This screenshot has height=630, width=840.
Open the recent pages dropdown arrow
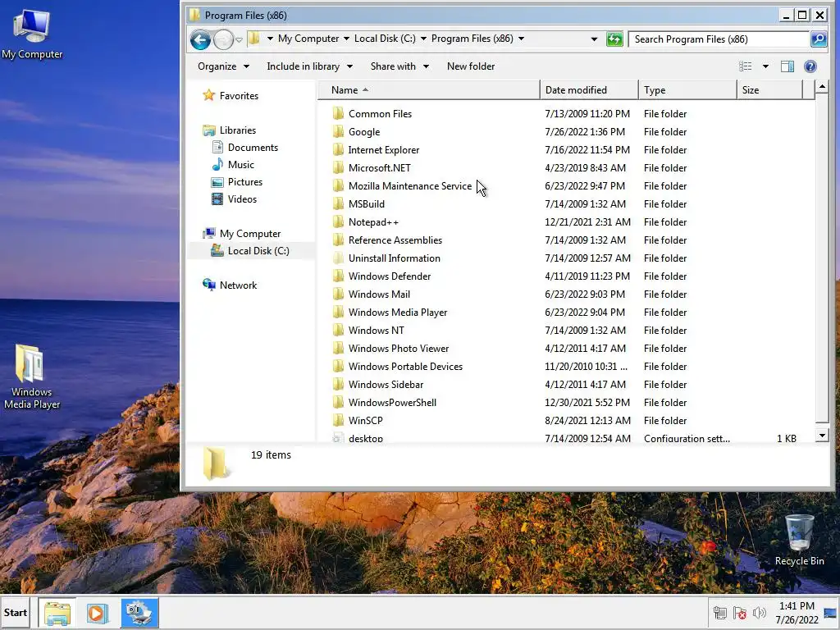coord(239,39)
